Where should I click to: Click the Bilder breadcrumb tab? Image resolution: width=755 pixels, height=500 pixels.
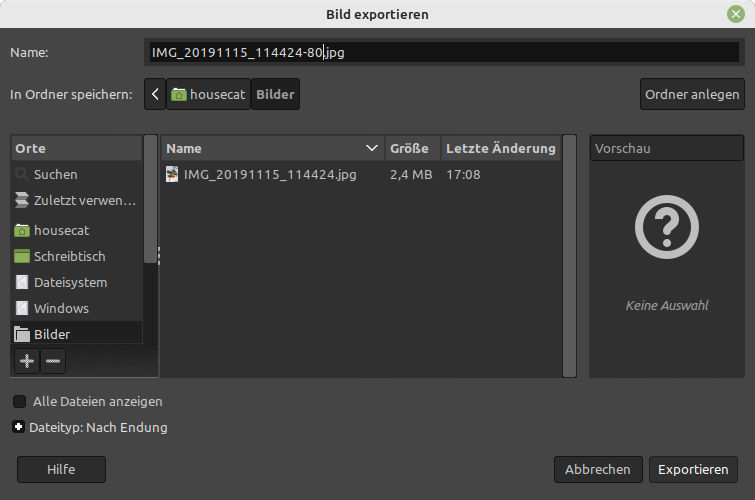tap(275, 95)
